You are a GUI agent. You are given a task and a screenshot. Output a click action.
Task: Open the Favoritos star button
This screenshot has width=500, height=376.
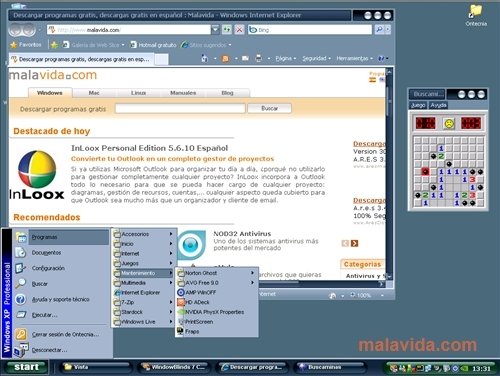click(x=26, y=45)
